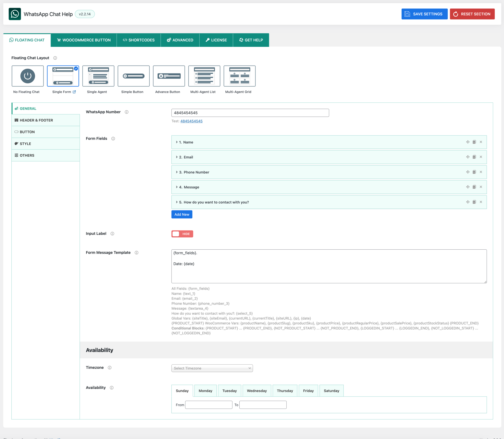
Task: Open the Button settings section
Action: 46,132
